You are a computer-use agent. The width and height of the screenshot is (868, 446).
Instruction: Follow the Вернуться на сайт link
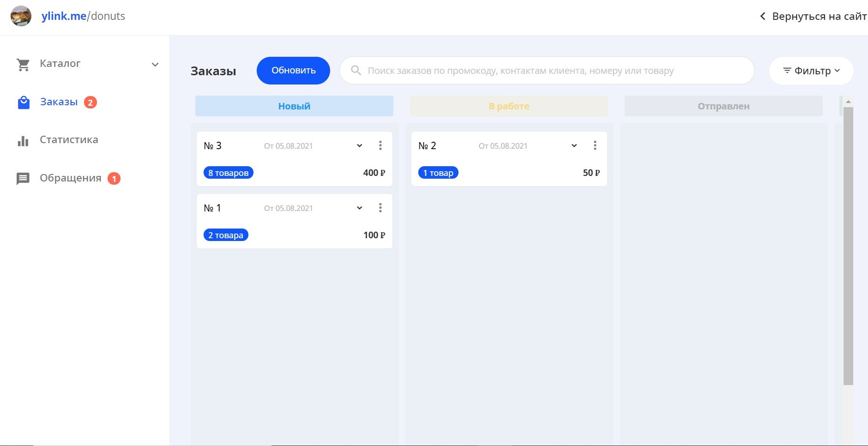click(813, 16)
